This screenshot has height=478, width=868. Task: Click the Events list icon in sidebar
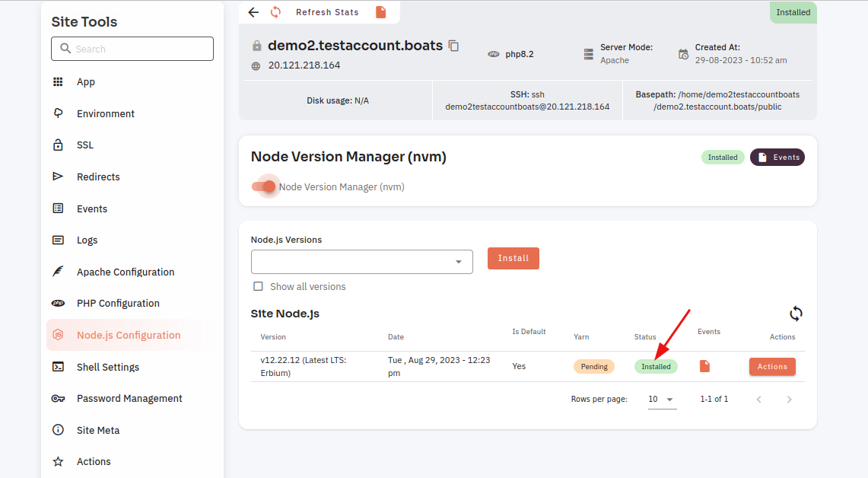tap(58, 209)
